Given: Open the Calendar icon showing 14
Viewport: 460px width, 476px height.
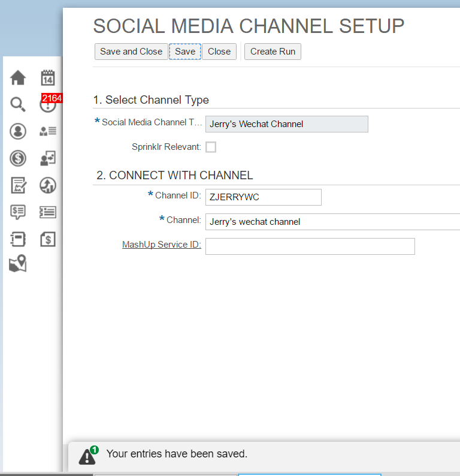Looking at the screenshot, I should coord(48,78).
